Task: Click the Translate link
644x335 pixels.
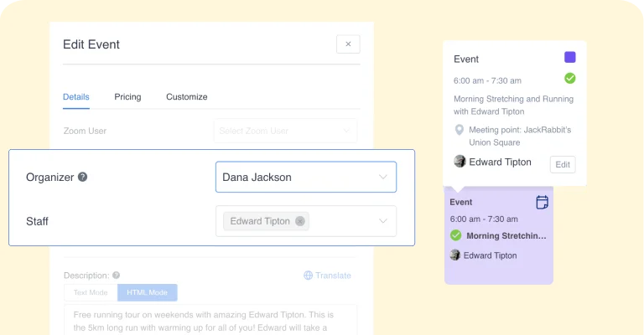Action: coord(333,276)
